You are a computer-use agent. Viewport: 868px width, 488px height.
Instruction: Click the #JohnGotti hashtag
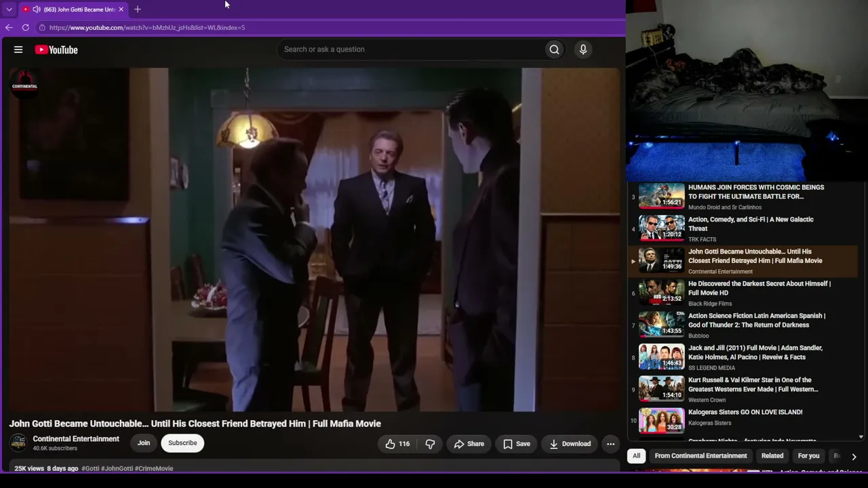coord(117,468)
